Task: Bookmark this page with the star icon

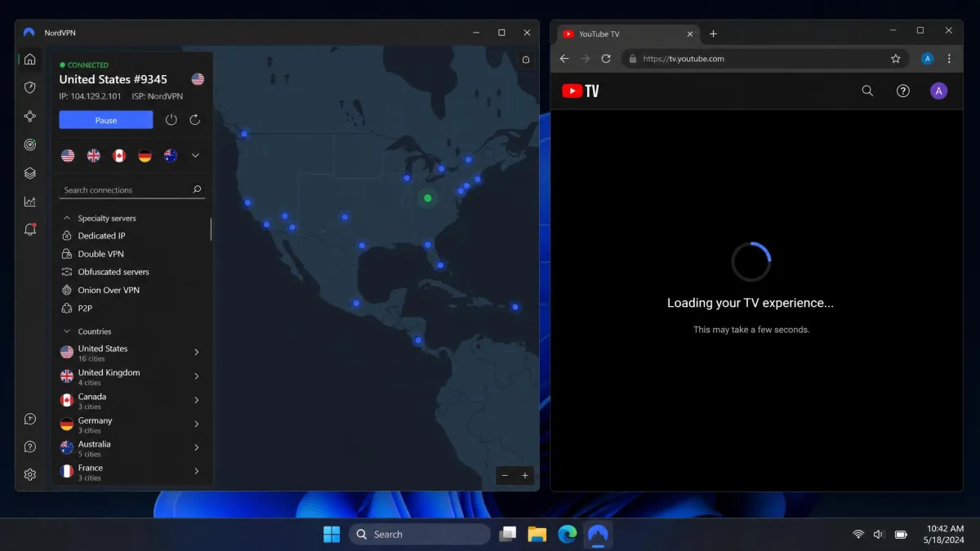Action: (x=896, y=59)
